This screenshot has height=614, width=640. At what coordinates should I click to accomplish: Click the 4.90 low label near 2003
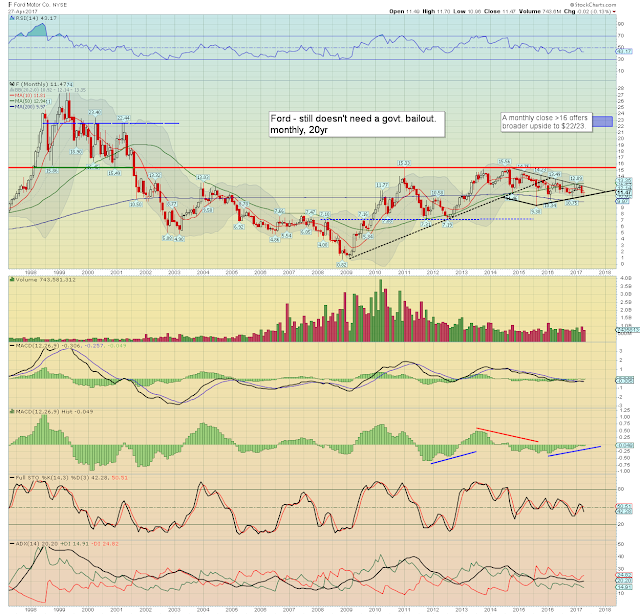tap(180, 239)
